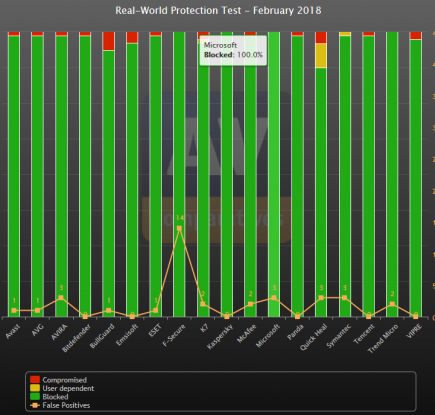Select the green Blocked bar for Tencent
Image resolution: width=435 pixels, height=415 pixels.
(x=369, y=176)
